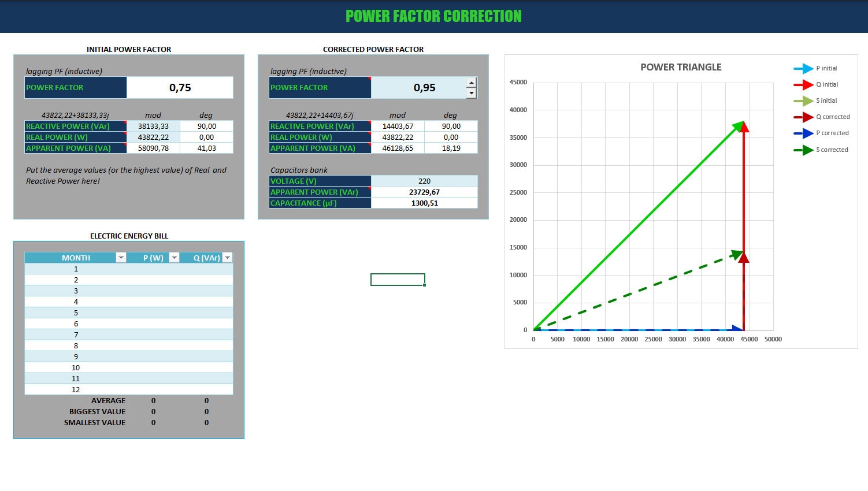Click the CAPACITANCE (µF) value cell
This screenshot has width=868, height=491.
[x=425, y=203]
